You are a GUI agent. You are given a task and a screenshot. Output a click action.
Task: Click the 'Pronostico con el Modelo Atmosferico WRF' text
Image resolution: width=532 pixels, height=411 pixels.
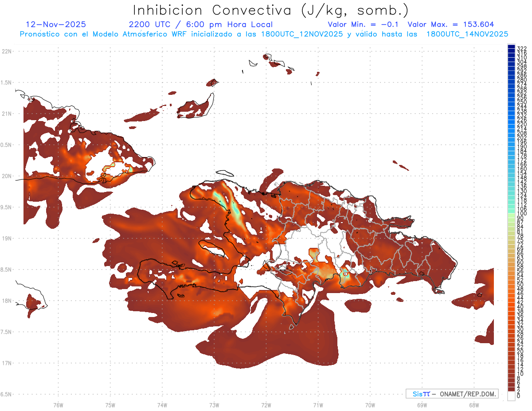pos(104,34)
